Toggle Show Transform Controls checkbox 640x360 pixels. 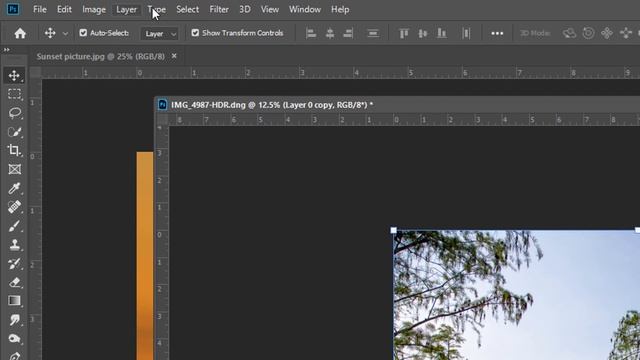coord(195,33)
